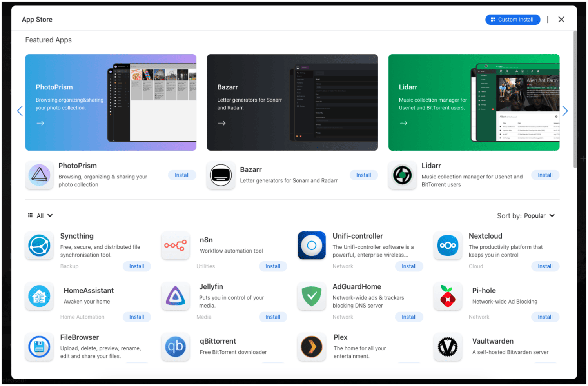Click the arrow on the PhotoPrism banner
The image size is (588, 386).
[40, 123]
